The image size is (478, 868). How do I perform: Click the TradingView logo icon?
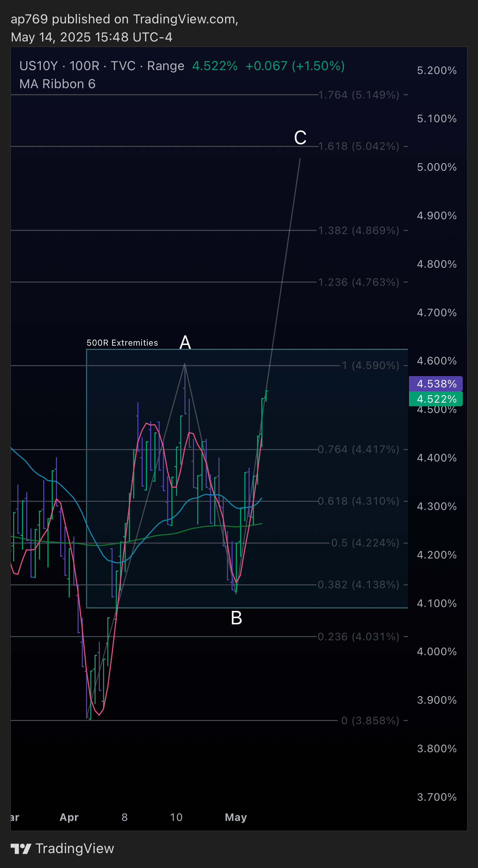[21, 849]
